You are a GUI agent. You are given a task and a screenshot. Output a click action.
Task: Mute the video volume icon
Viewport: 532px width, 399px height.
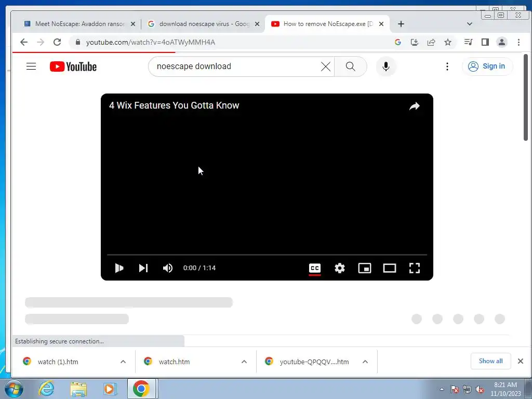(x=168, y=268)
